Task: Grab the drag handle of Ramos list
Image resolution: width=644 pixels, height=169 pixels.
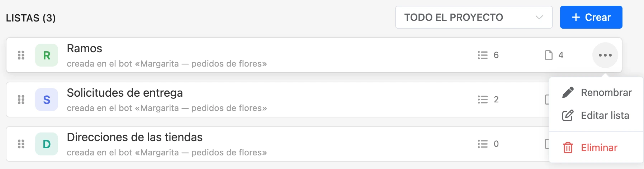Action: click(x=21, y=55)
